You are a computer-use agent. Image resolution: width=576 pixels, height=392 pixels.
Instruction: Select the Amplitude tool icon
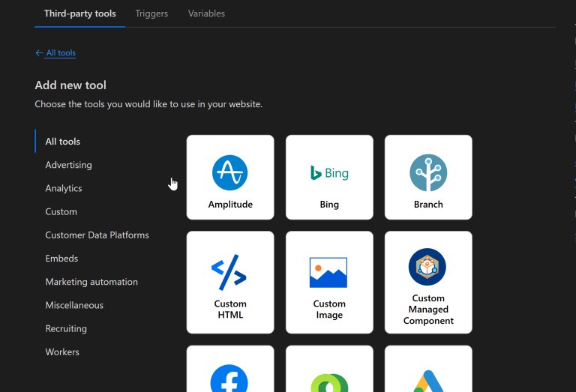click(x=229, y=173)
